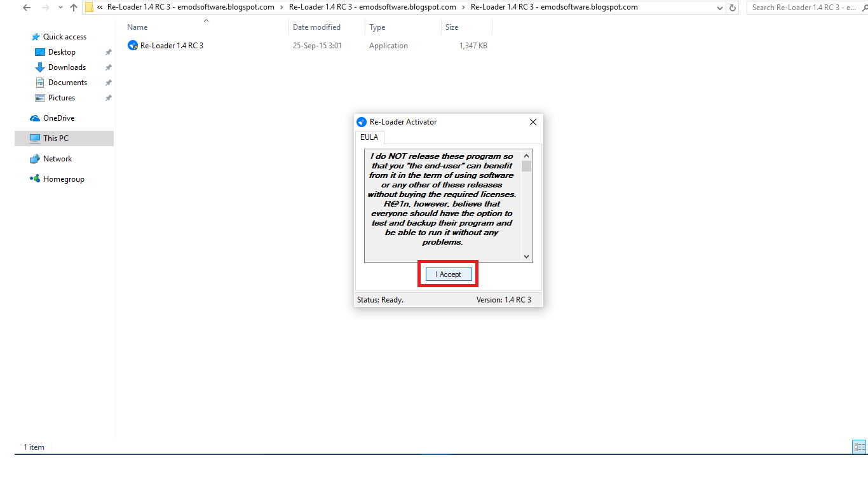Click the folder icon in address bar
Screen dimensions: 868x488
[x=89, y=8]
